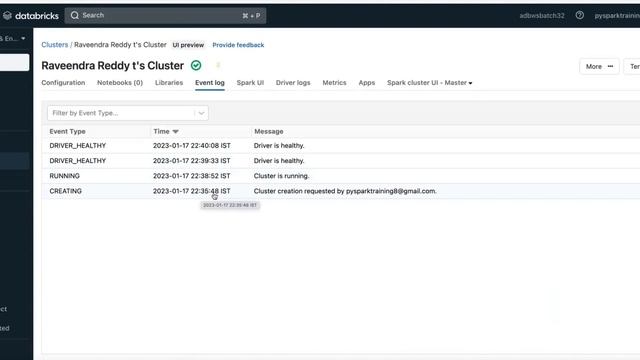The width and height of the screenshot is (640, 360).
Task: Click the Raveendra Reddy t's Cluster title
Action: click(113, 65)
